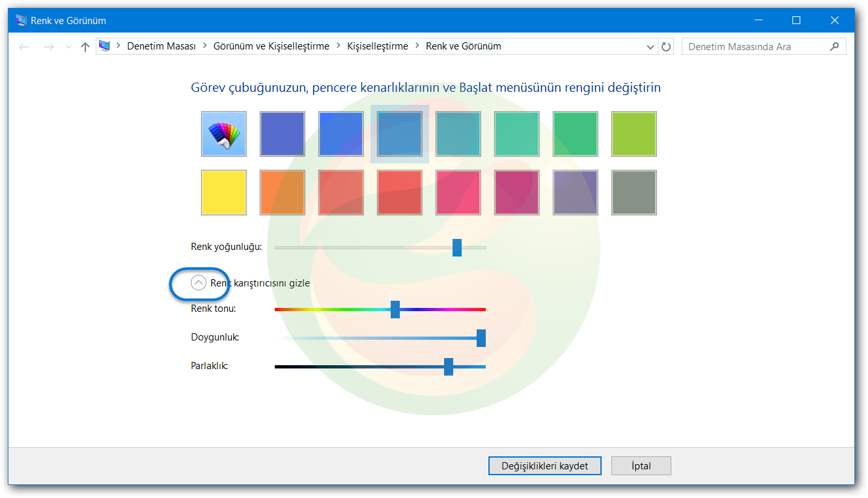Viewport: 868px width, 498px height.
Task: Open Denetim Masası from breadcrumb
Action: (x=161, y=46)
